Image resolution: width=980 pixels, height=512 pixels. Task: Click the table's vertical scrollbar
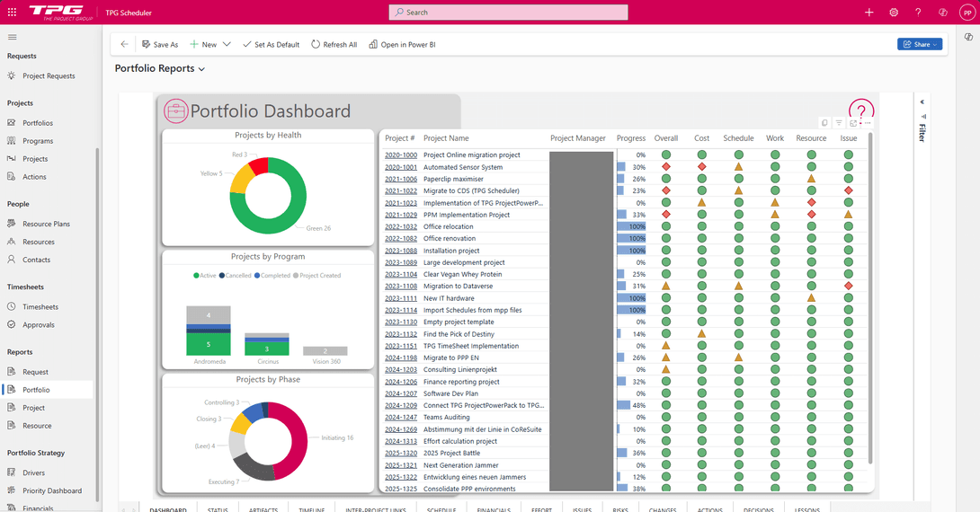(x=870, y=298)
